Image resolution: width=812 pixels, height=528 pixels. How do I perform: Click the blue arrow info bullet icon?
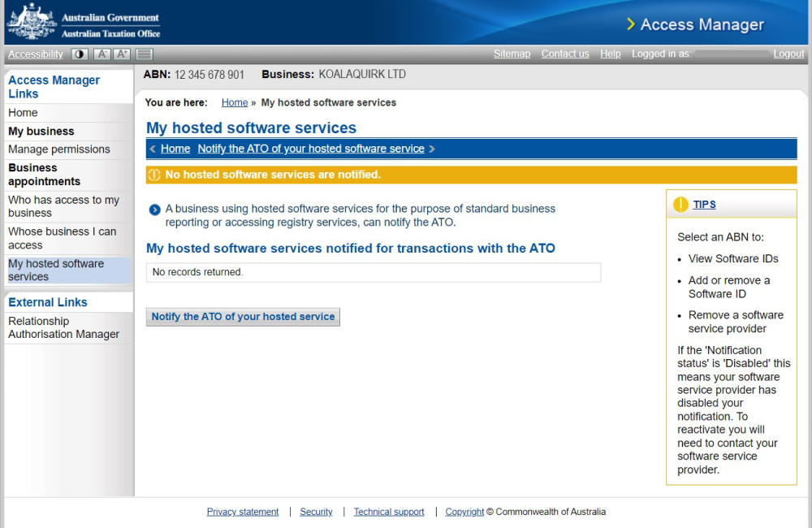tap(154, 210)
